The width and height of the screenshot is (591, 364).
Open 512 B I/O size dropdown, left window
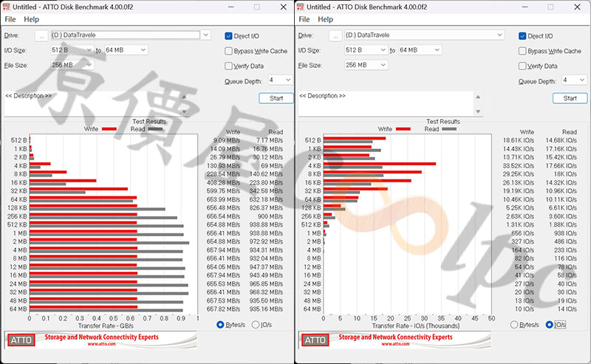[x=72, y=49]
